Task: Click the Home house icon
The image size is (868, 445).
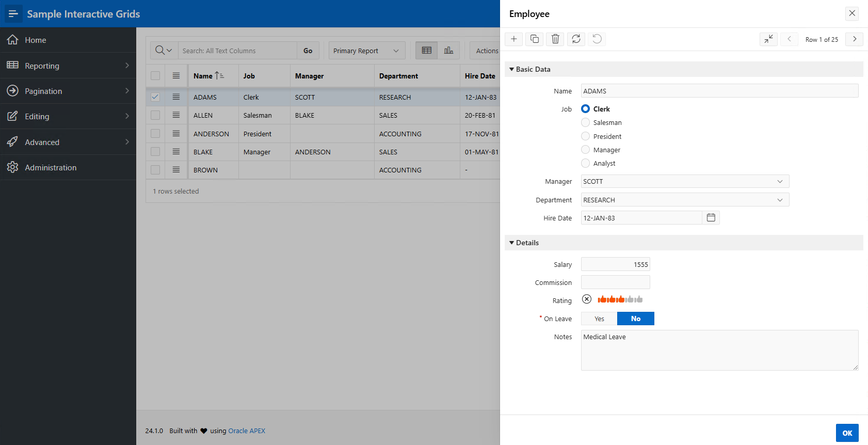Action: click(x=13, y=40)
